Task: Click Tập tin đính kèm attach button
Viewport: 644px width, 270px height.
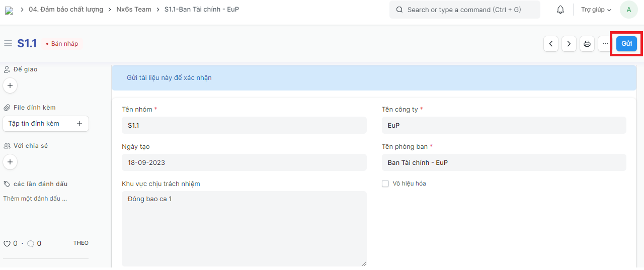Action: (46, 124)
